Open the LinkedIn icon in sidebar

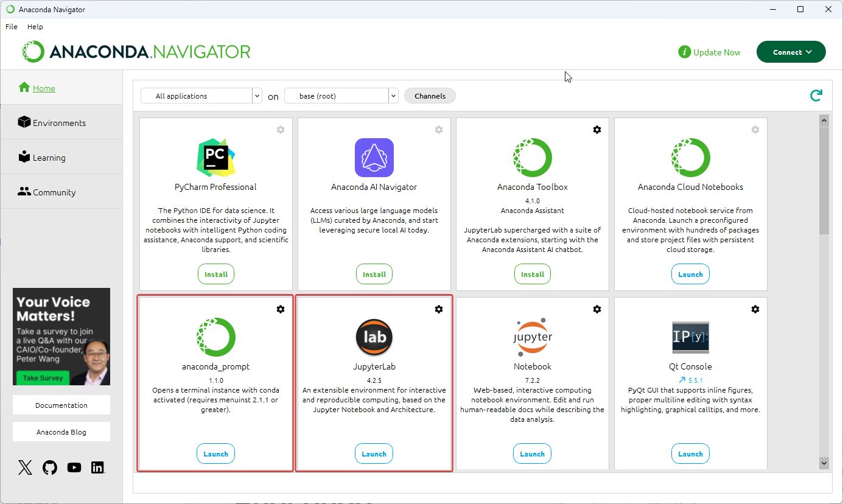tap(97, 467)
